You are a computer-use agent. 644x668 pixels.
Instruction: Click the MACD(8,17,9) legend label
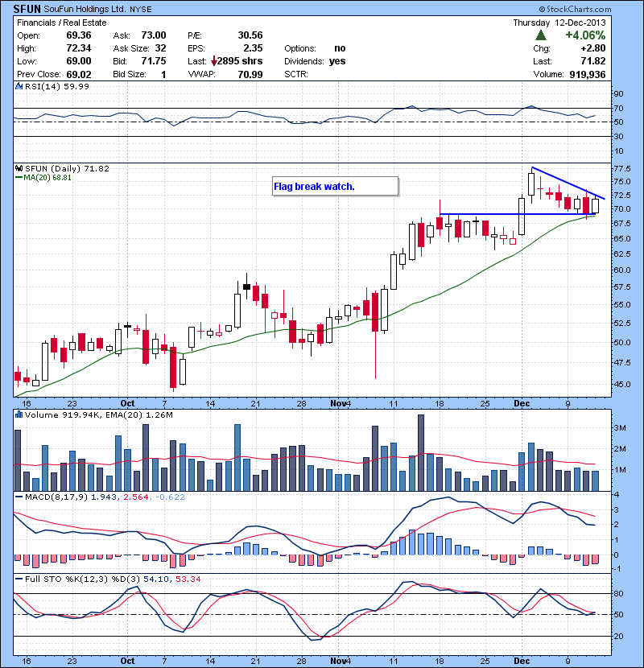tap(56, 497)
